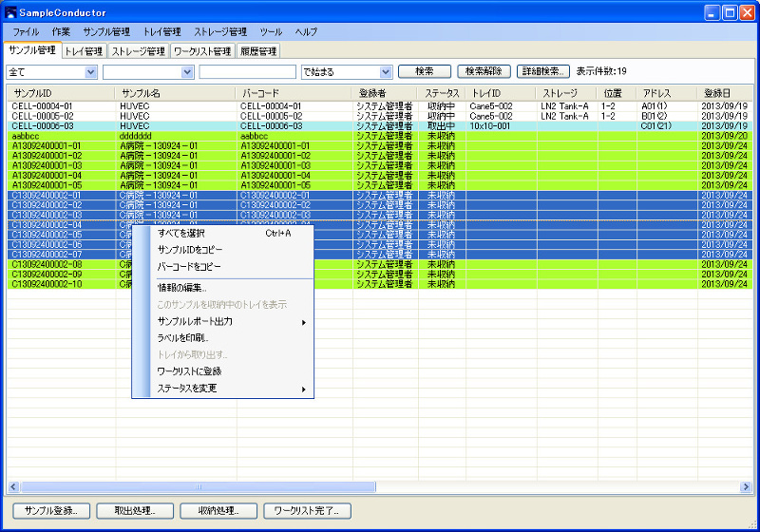Switch to the ワークリスト管理 tab

(202, 51)
